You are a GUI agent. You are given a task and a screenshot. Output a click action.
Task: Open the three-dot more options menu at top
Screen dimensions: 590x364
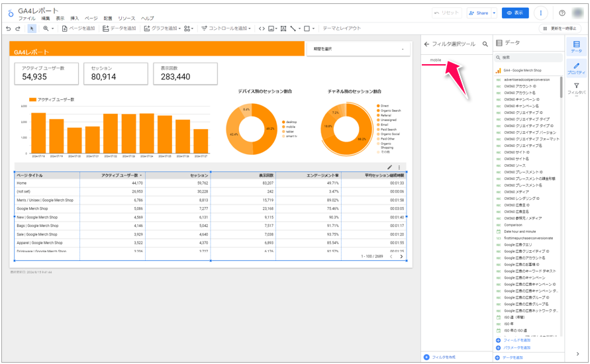(541, 13)
